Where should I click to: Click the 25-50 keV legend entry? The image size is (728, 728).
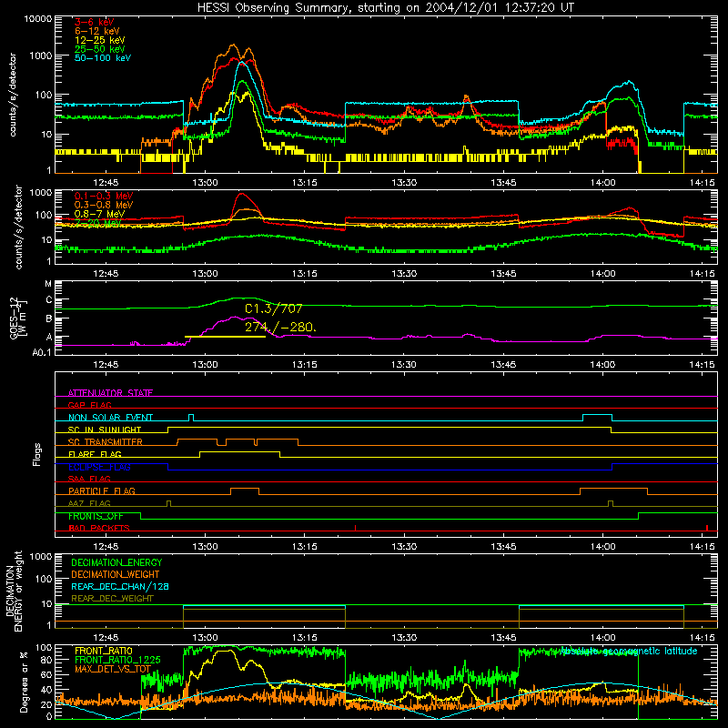point(100,49)
